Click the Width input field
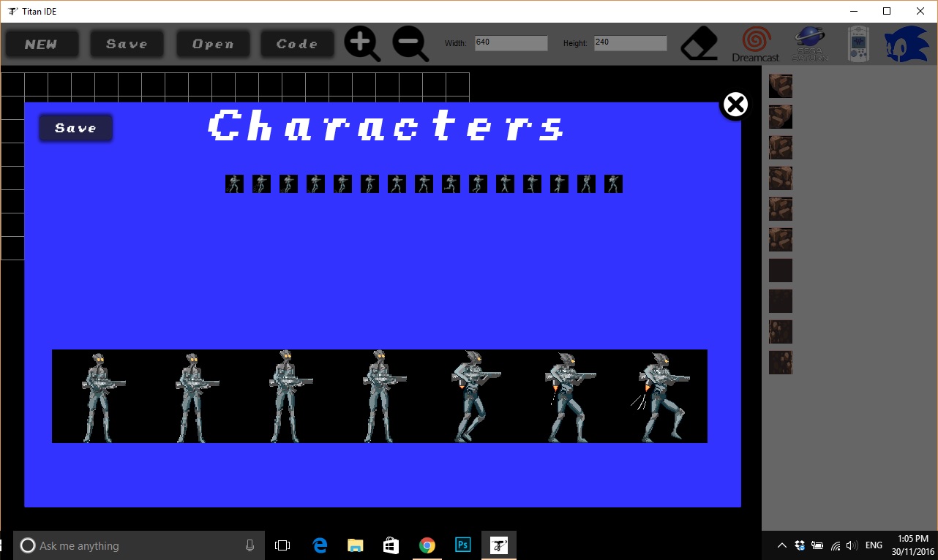Screen dimensions: 938x560 (x=511, y=43)
